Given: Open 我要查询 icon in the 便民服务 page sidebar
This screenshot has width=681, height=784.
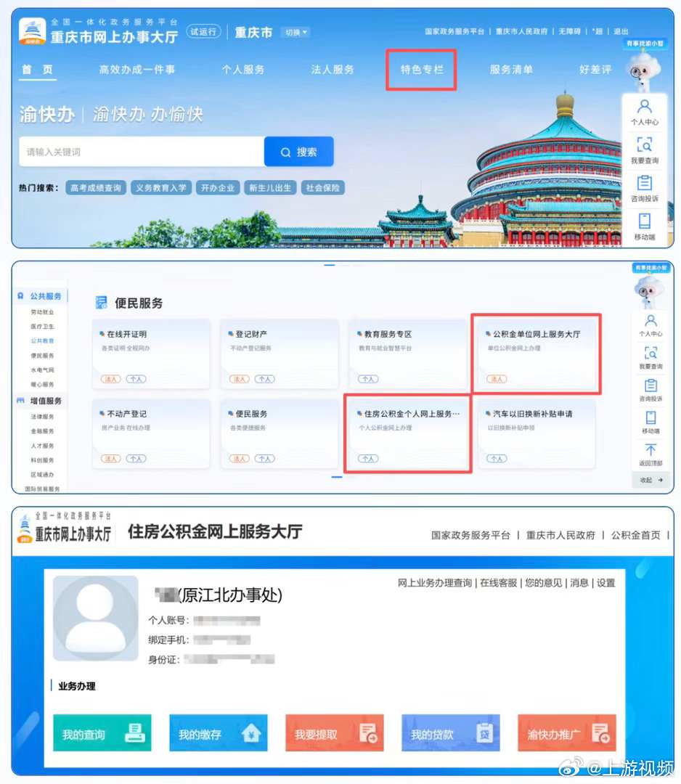Looking at the screenshot, I should (651, 353).
